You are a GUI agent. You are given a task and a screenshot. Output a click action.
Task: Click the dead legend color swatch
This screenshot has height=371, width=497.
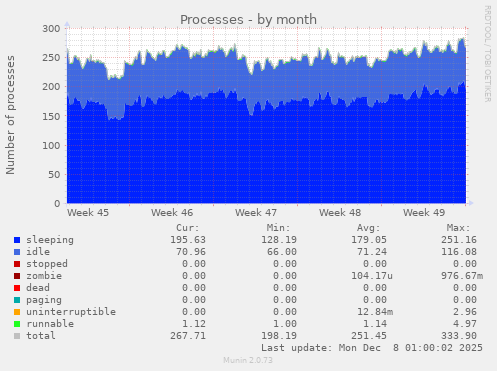point(17,288)
